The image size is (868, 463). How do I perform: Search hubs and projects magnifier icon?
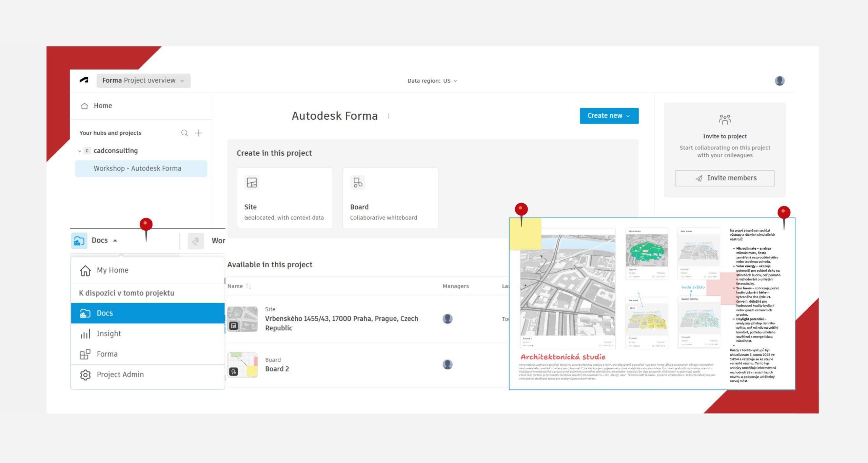[184, 133]
